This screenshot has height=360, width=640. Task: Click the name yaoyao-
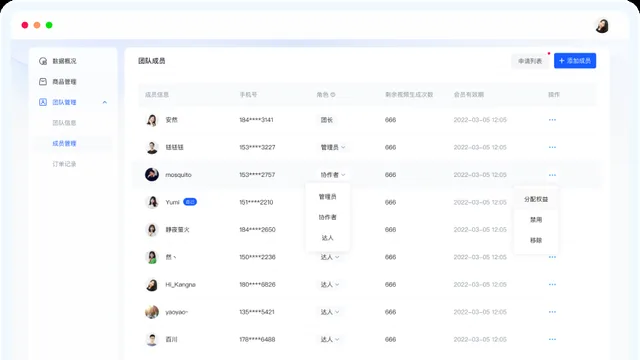pyautogui.click(x=177, y=312)
